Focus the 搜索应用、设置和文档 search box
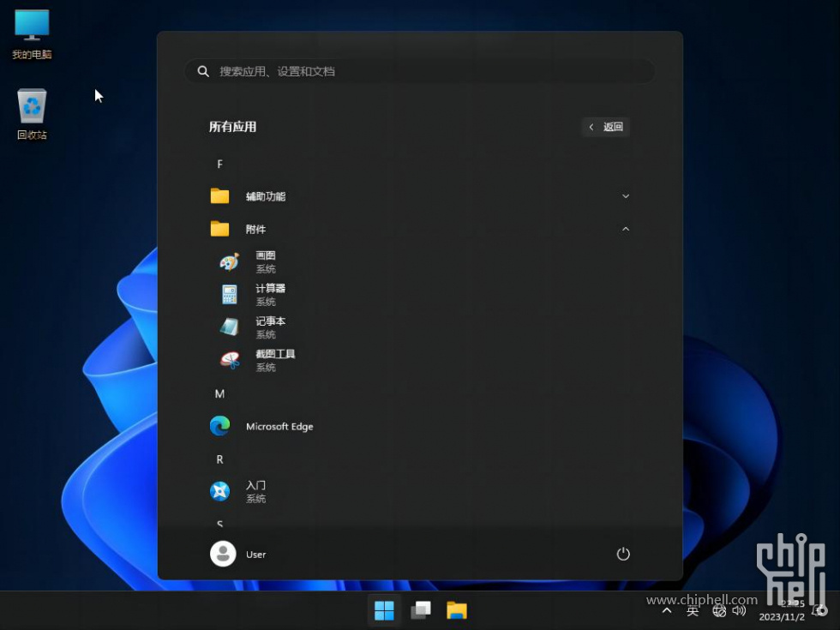The image size is (840, 630). tap(420, 71)
